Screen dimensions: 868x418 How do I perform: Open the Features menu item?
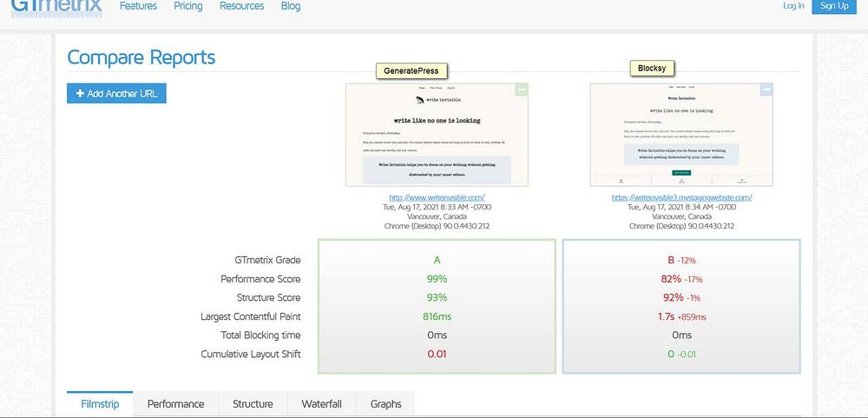(138, 6)
